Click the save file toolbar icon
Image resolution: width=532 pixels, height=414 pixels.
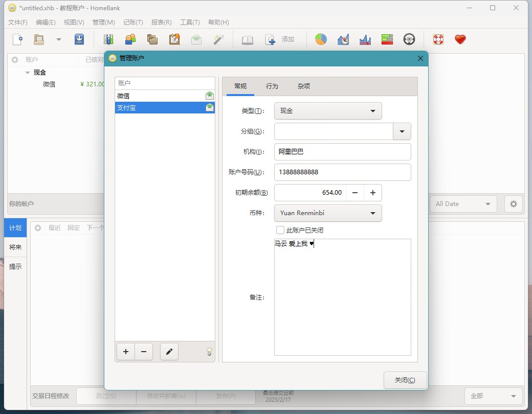pos(79,39)
